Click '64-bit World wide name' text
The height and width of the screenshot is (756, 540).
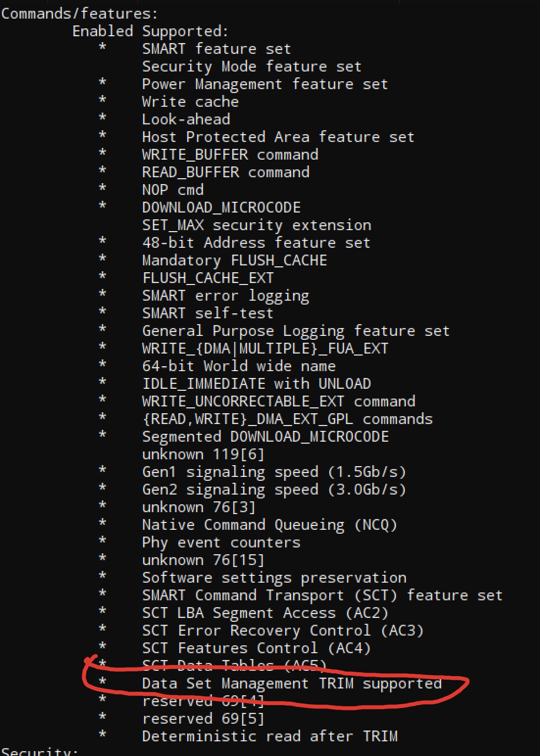point(239,366)
